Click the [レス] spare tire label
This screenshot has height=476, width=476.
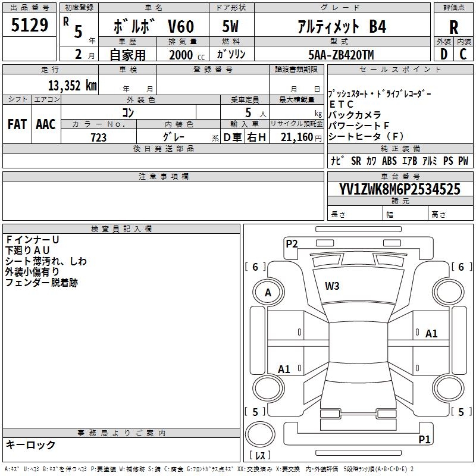click(x=259, y=455)
